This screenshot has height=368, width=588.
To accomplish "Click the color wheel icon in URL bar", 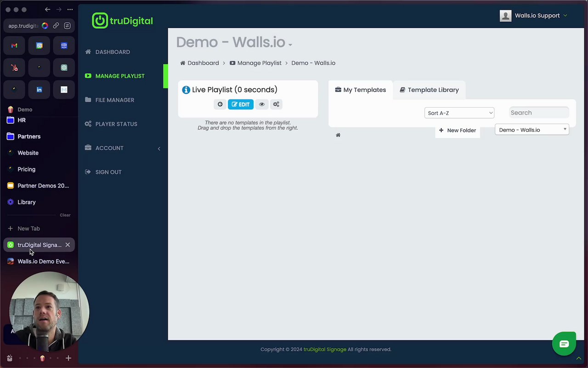I will (x=45, y=26).
